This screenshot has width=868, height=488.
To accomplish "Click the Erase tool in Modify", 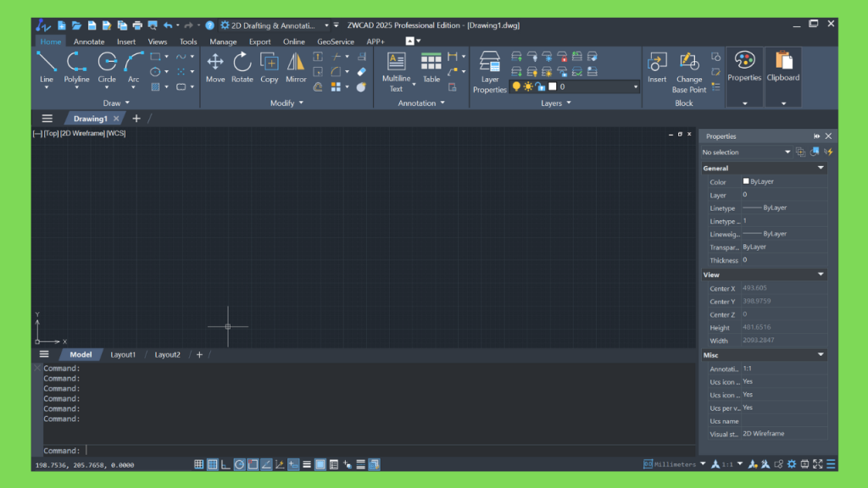I will point(361,71).
